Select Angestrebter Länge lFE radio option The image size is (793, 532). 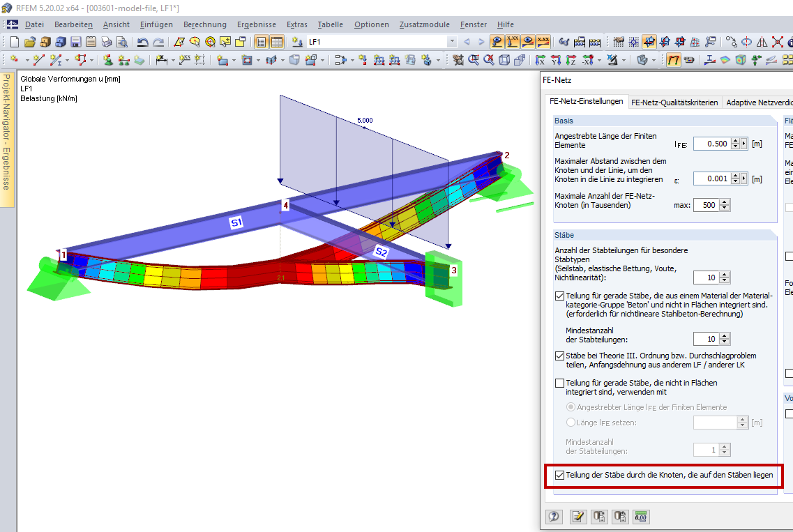[x=571, y=407]
